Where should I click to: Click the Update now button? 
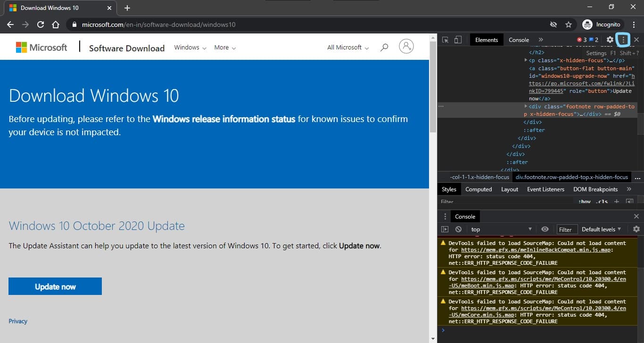55,286
